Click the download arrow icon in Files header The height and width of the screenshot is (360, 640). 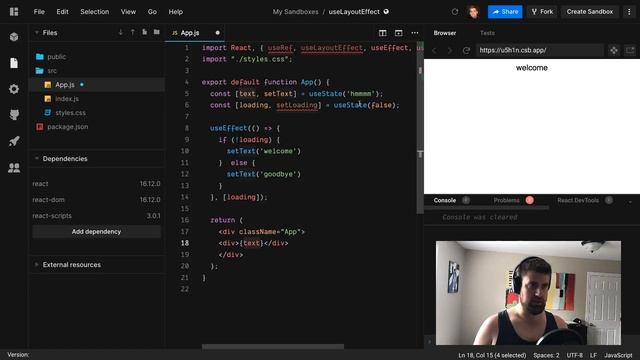pyautogui.click(x=120, y=32)
